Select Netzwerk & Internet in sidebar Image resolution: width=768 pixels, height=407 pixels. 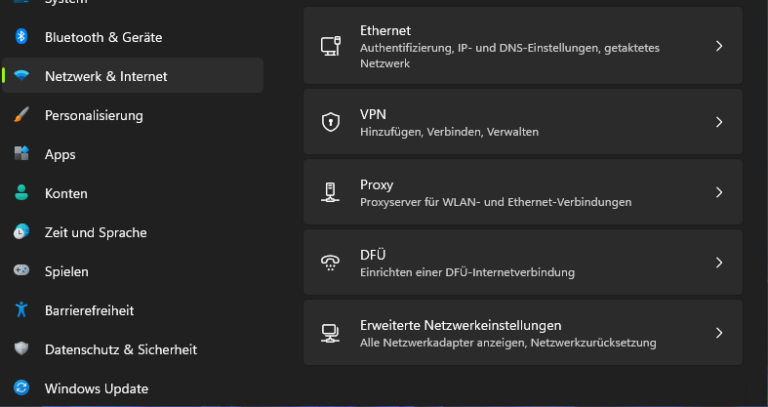106,76
